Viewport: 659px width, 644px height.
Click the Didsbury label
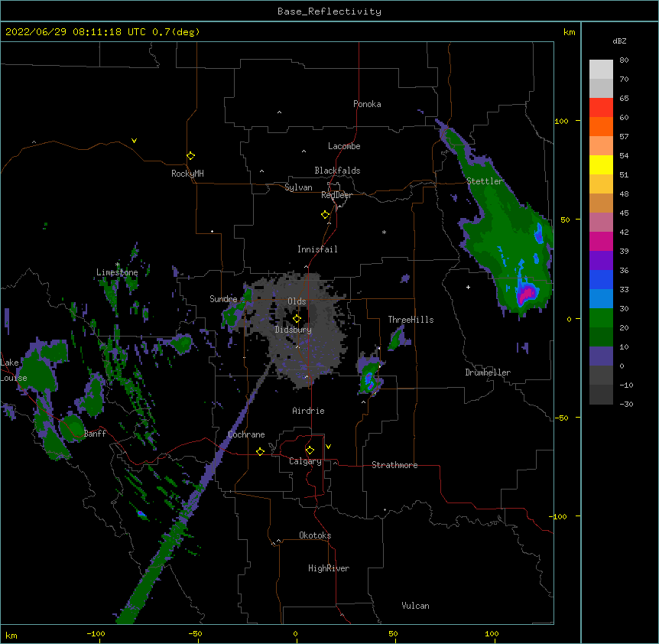click(293, 330)
